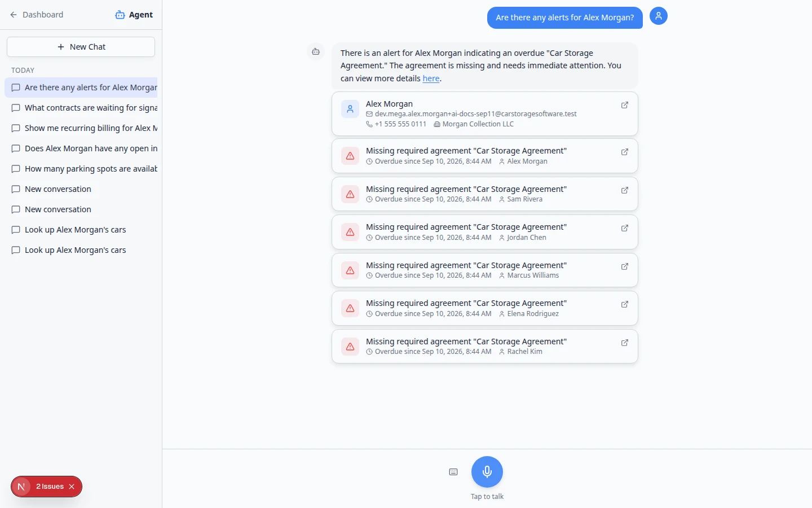Screen dimensions: 812x508
Task: Open chat 'What contracts are waiting for signature'
Action: (x=81, y=108)
